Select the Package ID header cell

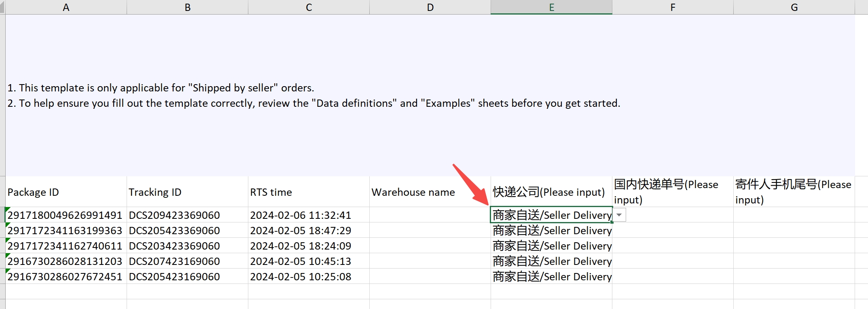pyautogui.click(x=66, y=192)
